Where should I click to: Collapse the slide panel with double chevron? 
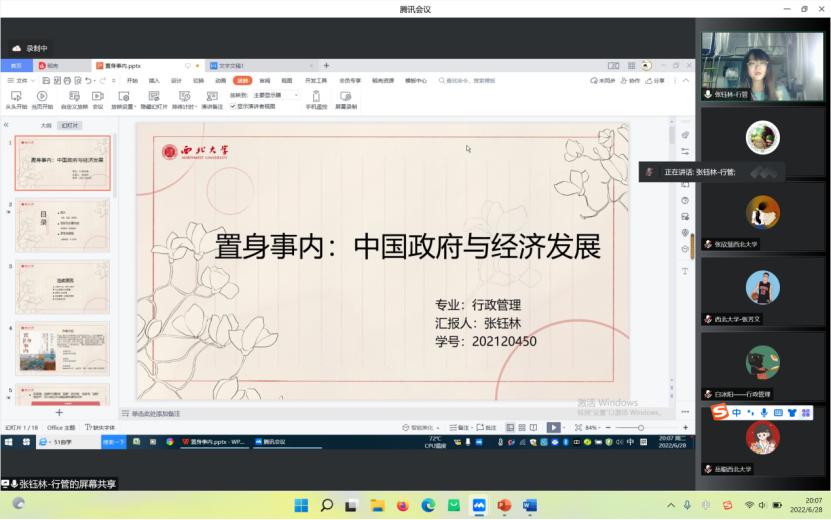(6, 125)
